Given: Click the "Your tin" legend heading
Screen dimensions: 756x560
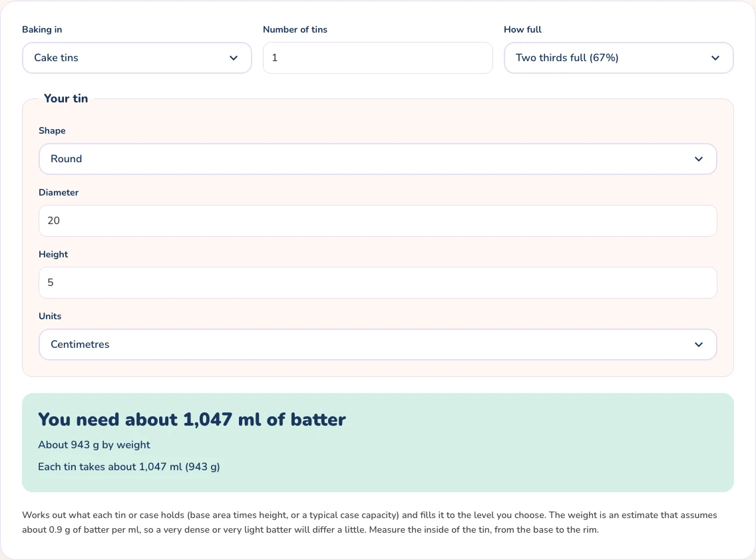Looking at the screenshot, I should coord(66,98).
